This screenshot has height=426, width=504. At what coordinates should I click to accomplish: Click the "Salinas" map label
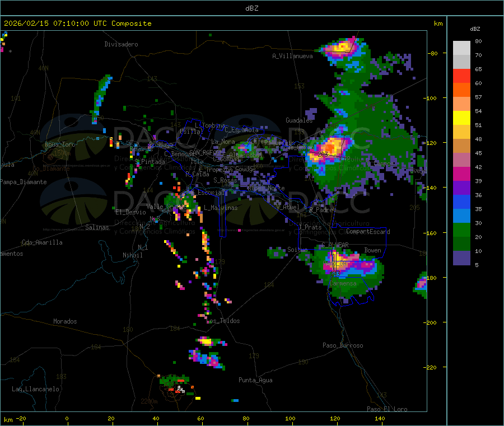[97, 227]
